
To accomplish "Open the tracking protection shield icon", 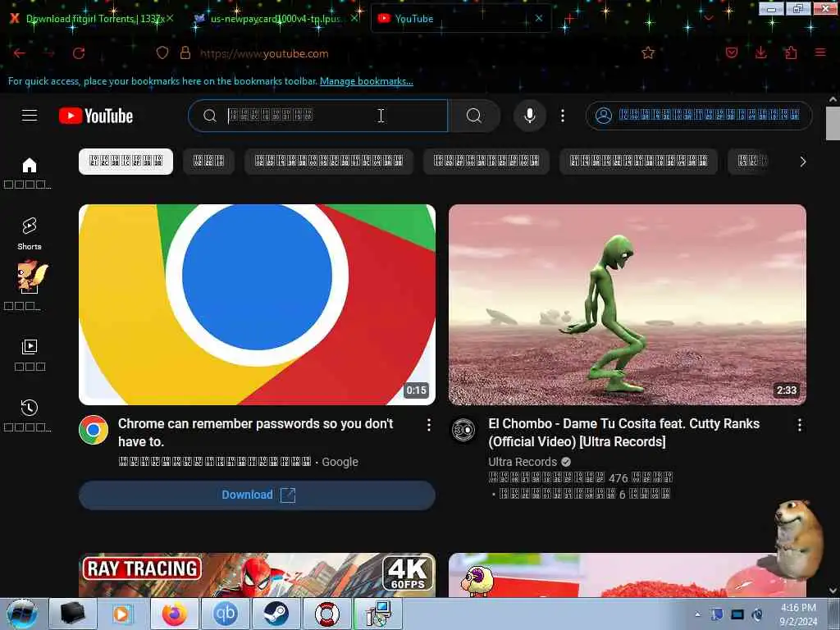I will pos(162,53).
